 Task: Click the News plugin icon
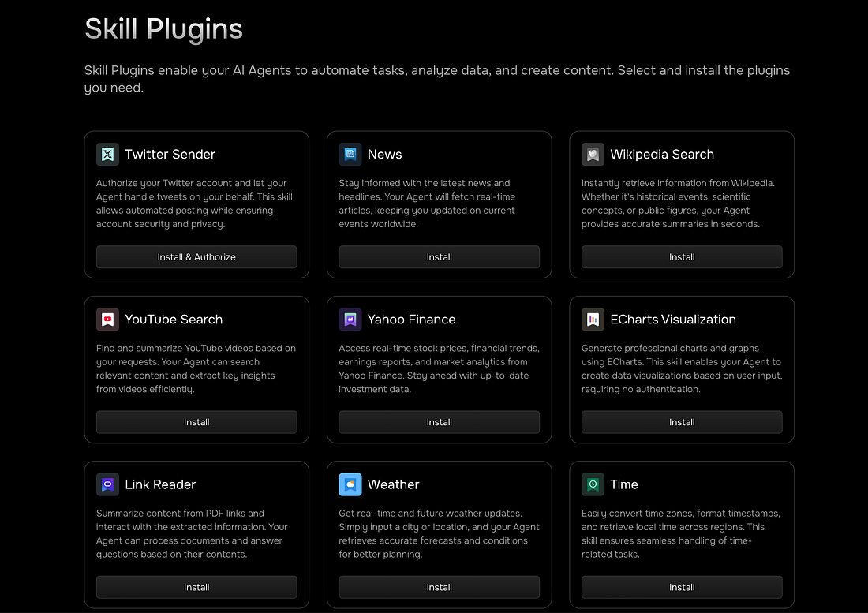350,154
